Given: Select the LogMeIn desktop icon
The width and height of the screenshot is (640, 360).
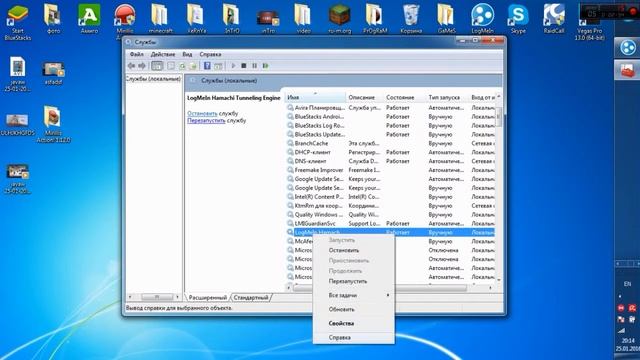Looking at the screenshot, I should 482,18.
